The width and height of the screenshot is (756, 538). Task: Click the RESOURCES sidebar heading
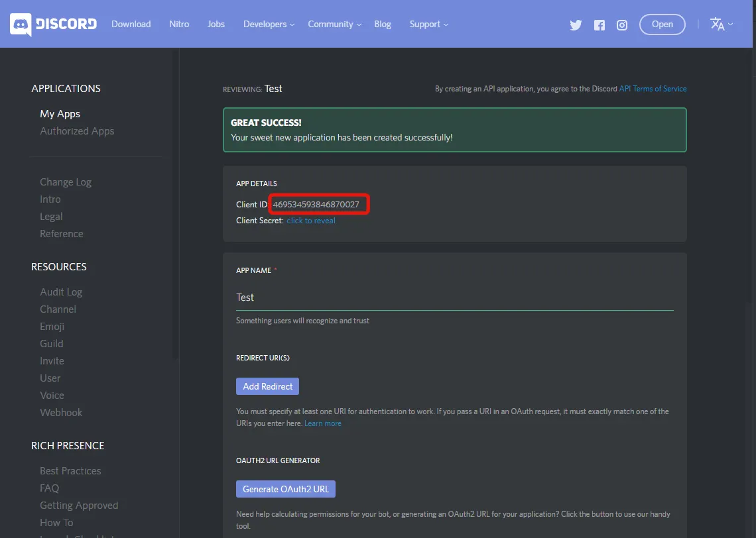coord(59,267)
